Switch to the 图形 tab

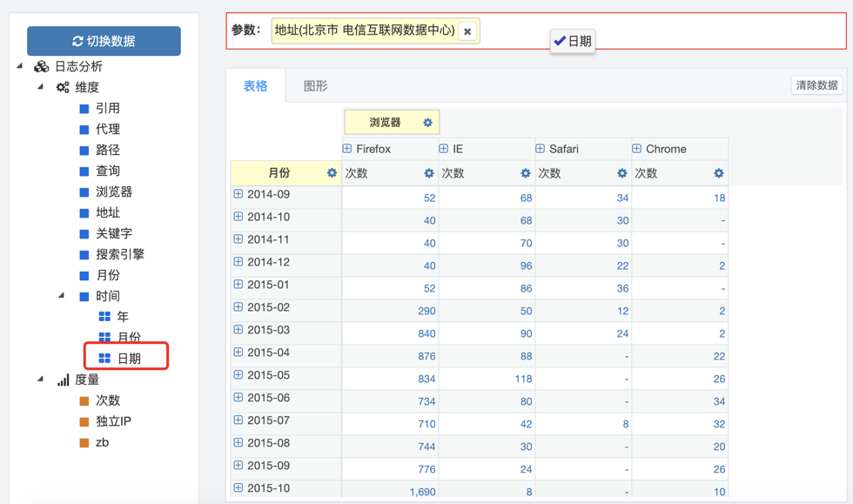pyautogui.click(x=315, y=86)
